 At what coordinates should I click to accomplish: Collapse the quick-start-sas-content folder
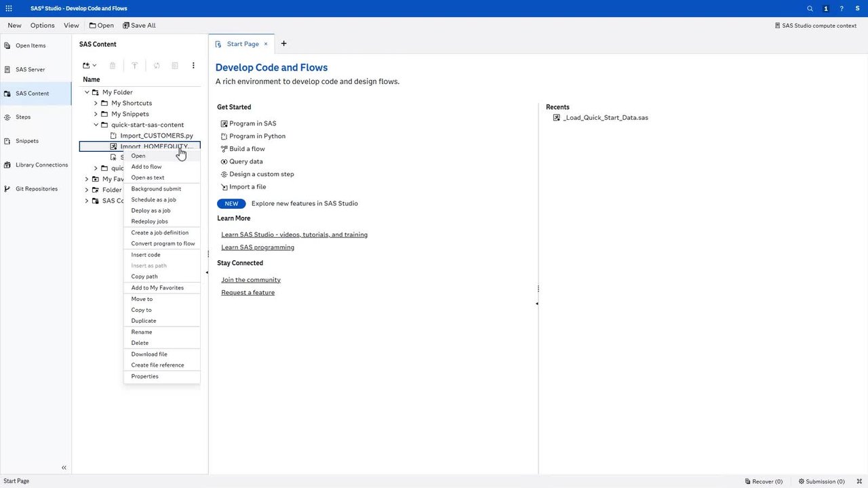(x=96, y=125)
